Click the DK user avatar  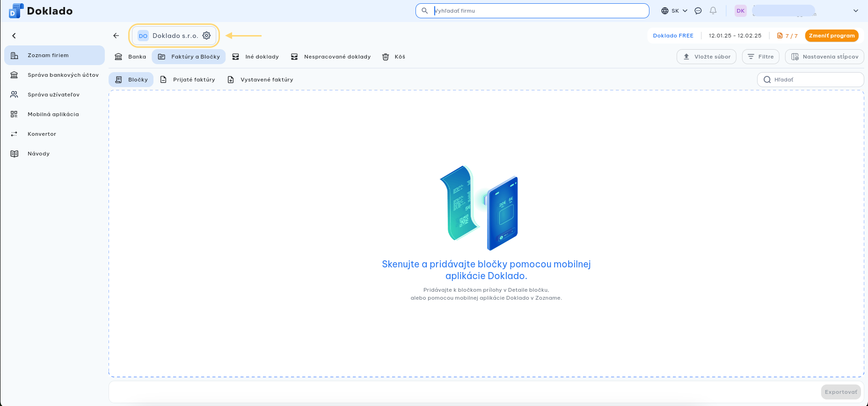741,11
